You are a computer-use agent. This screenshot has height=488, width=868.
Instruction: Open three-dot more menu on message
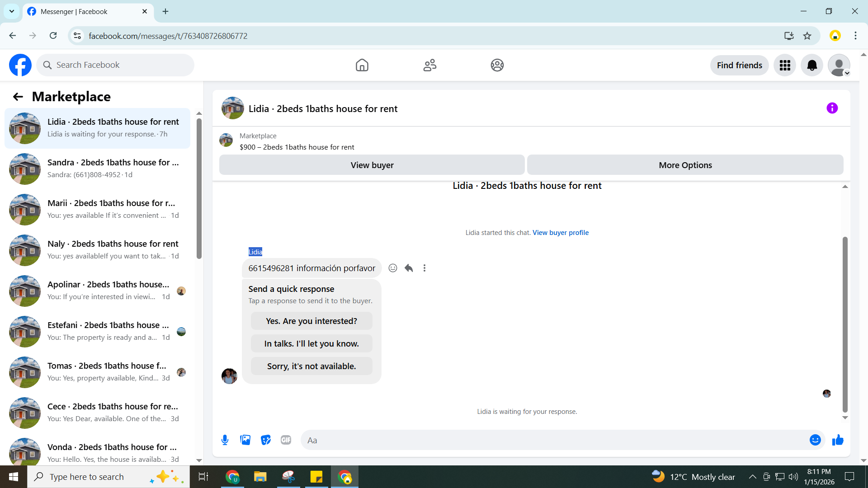click(x=425, y=268)
